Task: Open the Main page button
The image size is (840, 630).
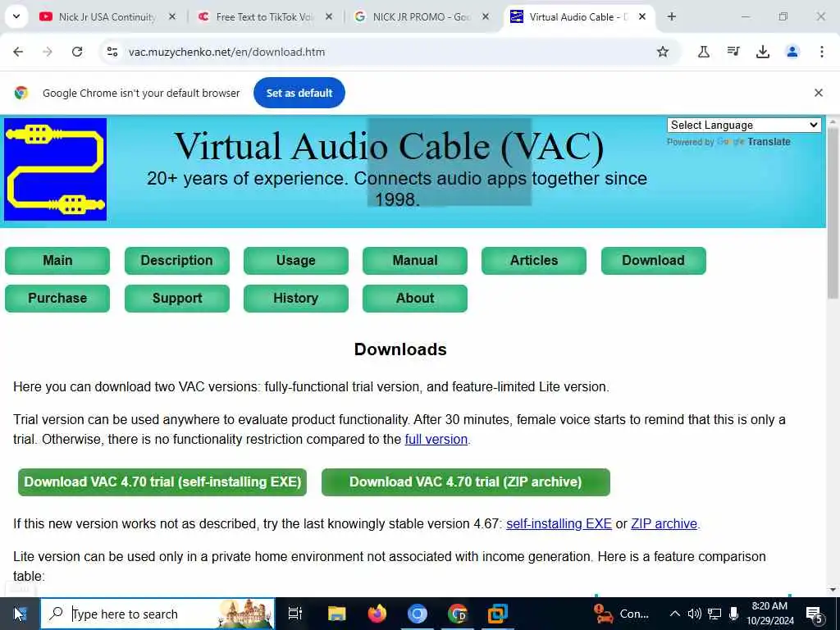Action: [57, 260]
